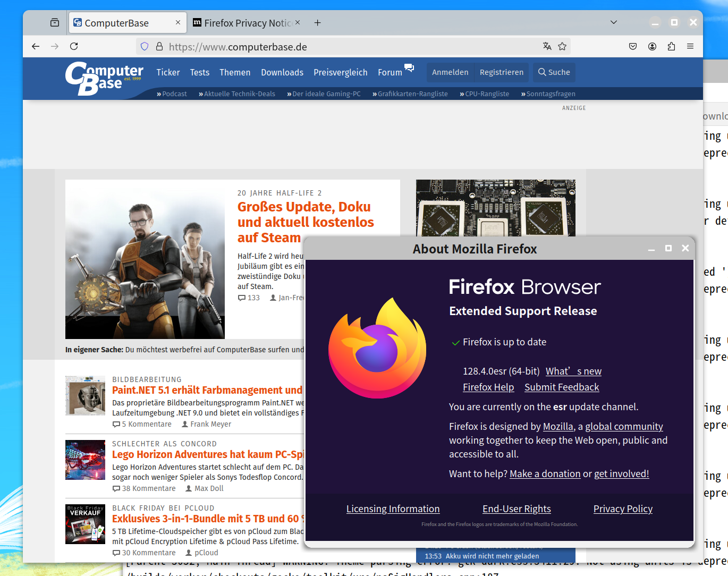Bookmark this page with the star icon
Screen dimensions: 728x576
pyautogui.click(x=562, y=46)
